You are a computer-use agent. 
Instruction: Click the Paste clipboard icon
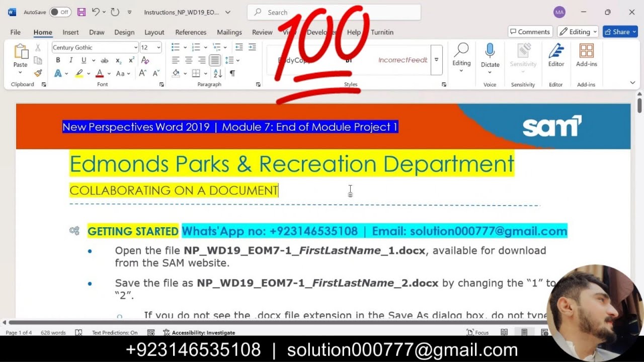(x=21, y=52)
